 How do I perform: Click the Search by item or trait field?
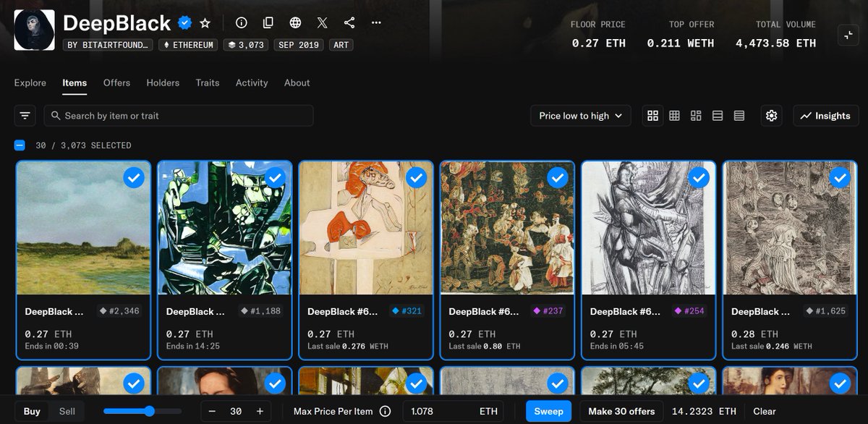[x=179, y=116]
